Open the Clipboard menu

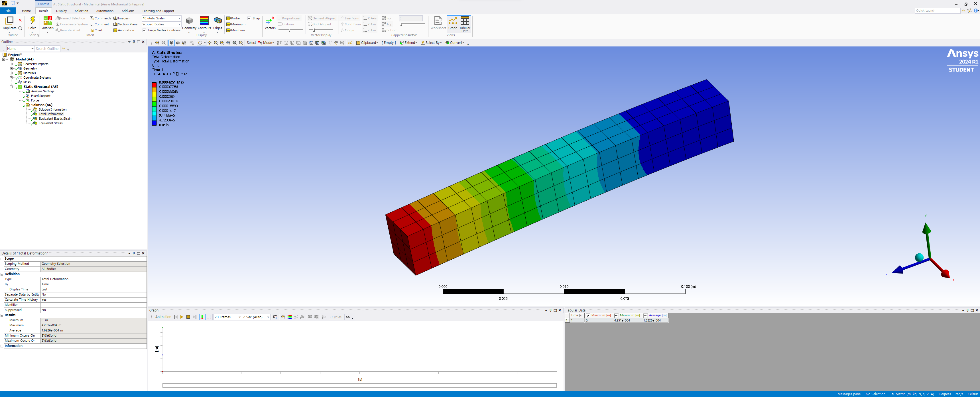(367, 42)
